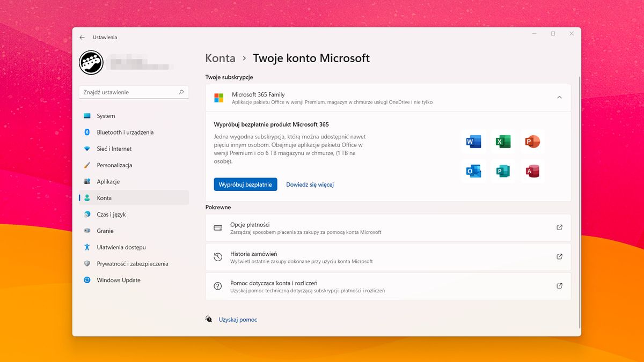The height and width of the screenshot is (362, 644).
Task: Click the Wypróbuj bezpłatnie button
Action: [245, 184]
